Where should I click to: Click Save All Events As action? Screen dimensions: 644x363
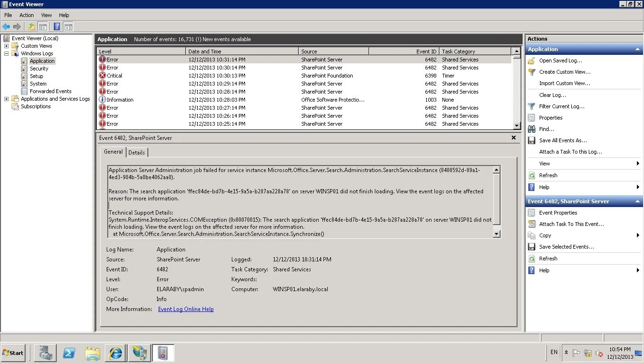point(563,140)
